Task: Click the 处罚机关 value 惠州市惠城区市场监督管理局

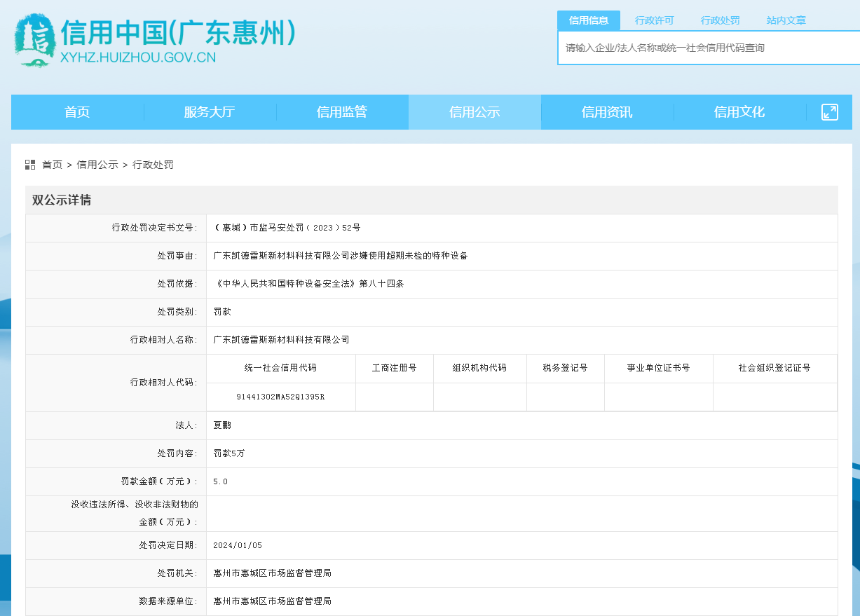Action: [272, 573]
